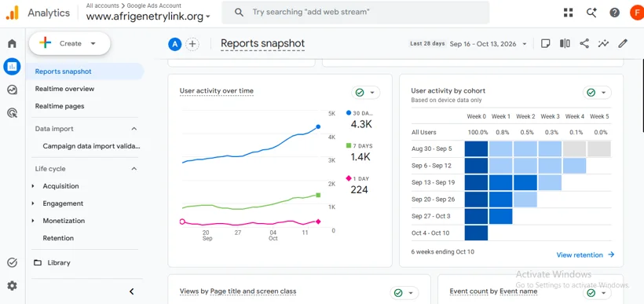Image resolution: width=644 pixels, height=304 pixels.
Task: Click the colorful plus icon in Create
Action: coord(46,43)
